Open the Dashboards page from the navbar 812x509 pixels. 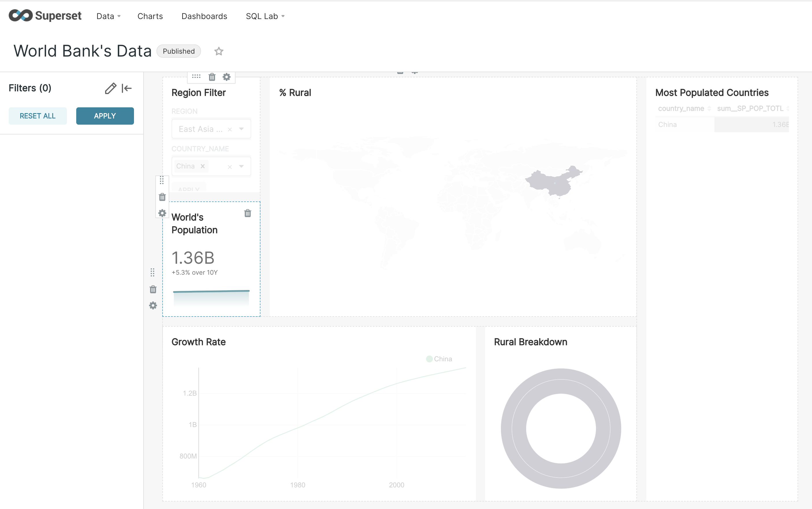[x=204, y=16]
